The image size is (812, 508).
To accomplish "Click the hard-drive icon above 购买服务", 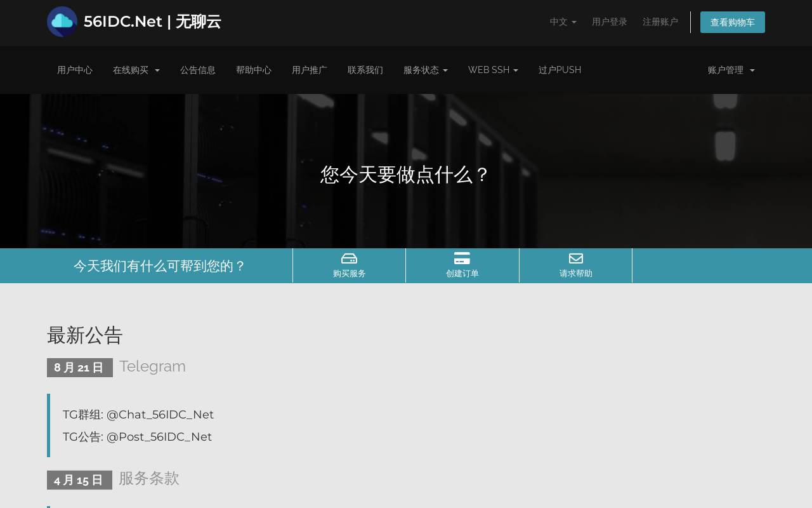I will pyautogui.click(x=349, y=258).
